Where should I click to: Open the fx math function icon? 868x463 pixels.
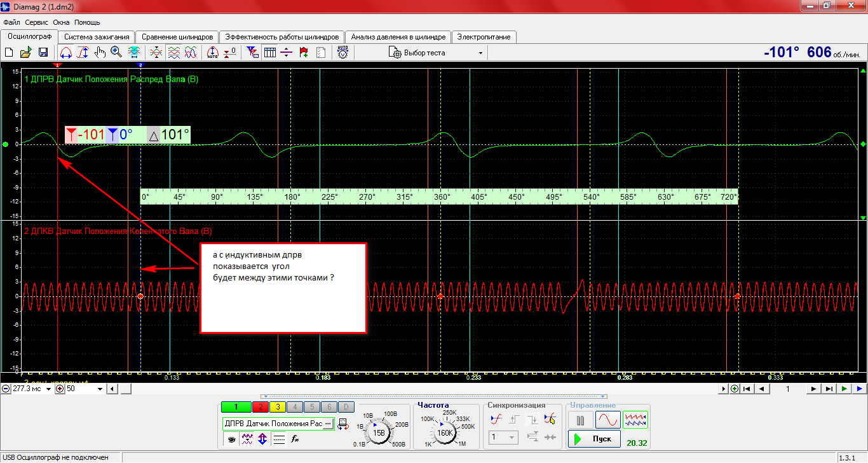tap(295, 439)
